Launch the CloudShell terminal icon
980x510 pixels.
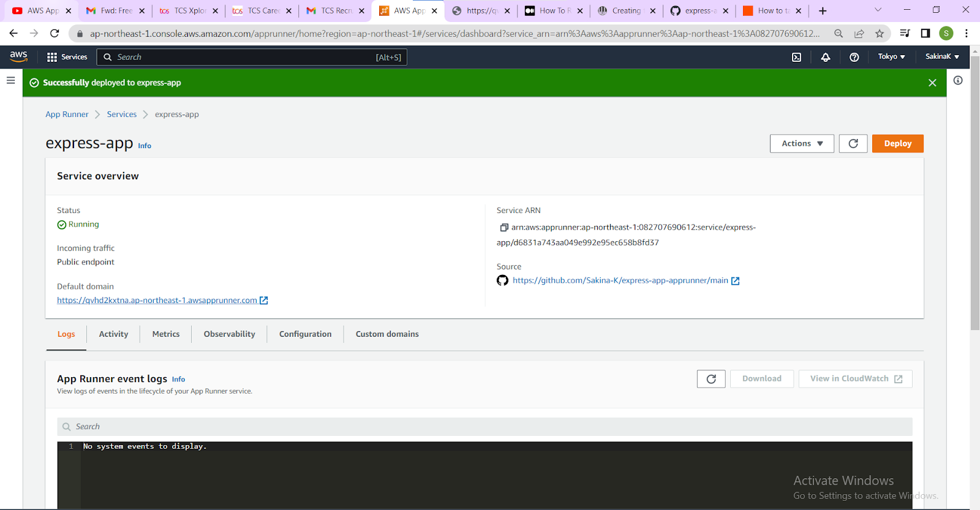(796, 57)
